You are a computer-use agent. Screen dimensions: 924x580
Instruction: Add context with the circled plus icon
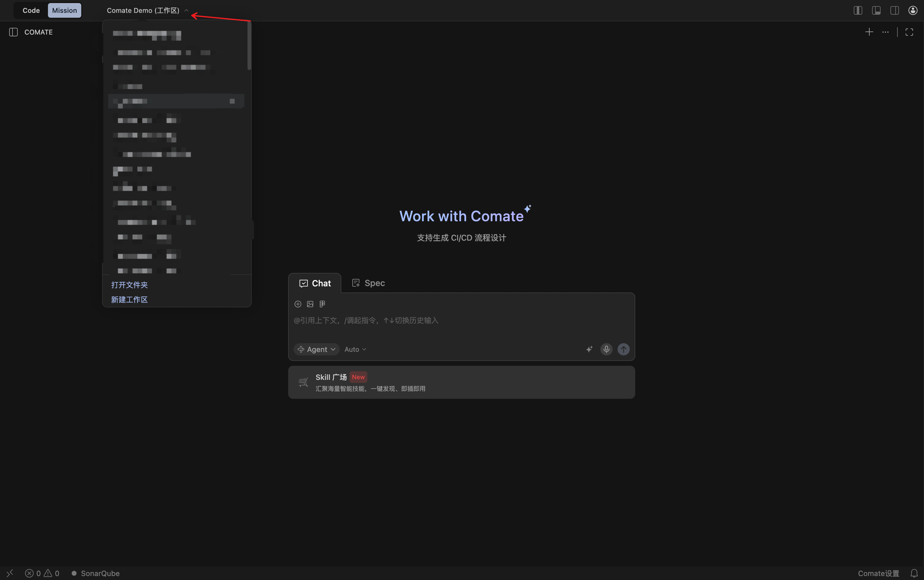pos(298,304)
